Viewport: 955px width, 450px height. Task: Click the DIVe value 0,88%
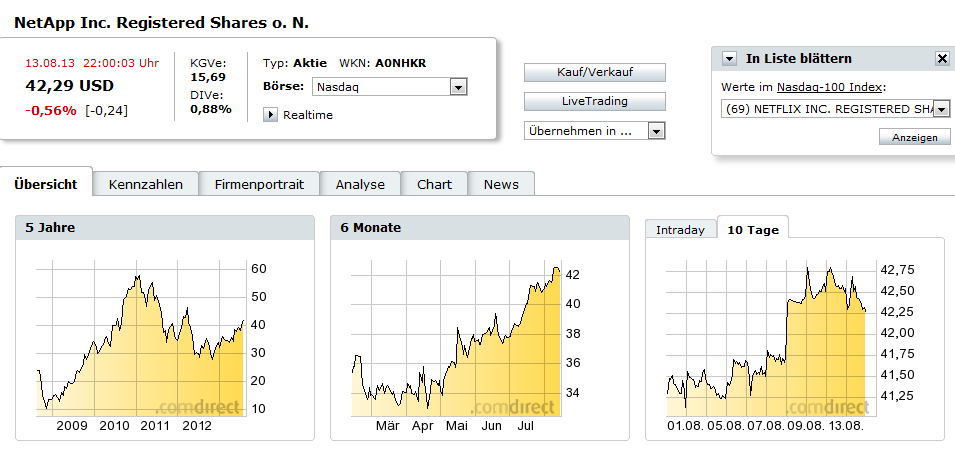click(x=211, y=110)
